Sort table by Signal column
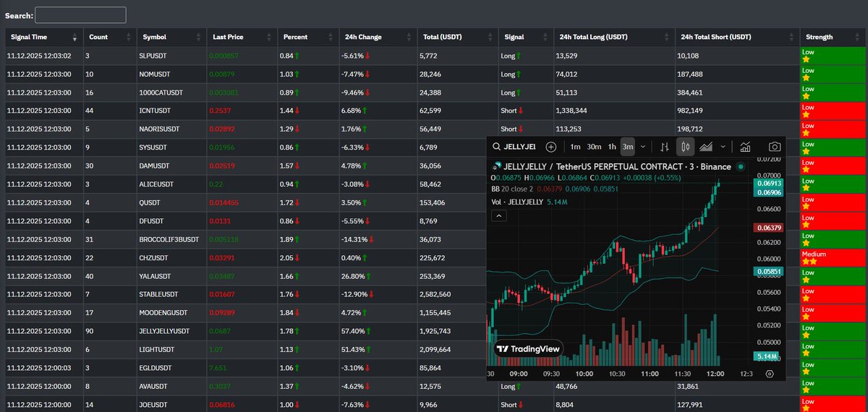 525,37
